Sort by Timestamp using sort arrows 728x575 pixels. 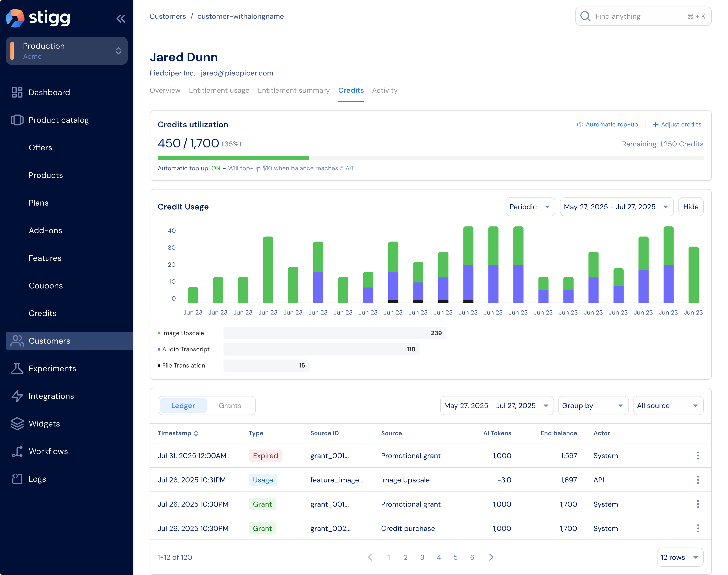(x=196, y=433)
